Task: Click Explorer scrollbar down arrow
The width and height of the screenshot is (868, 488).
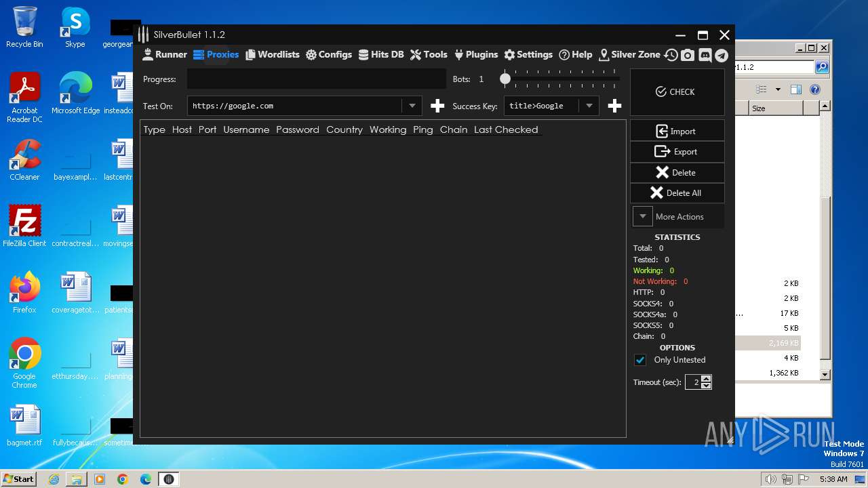Action: 825,374
